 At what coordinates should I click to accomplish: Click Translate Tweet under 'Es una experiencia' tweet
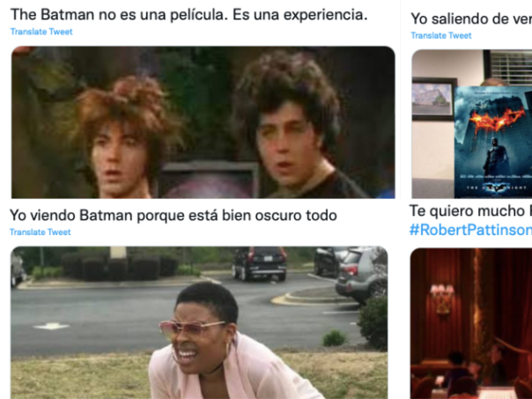pos(41,32)
